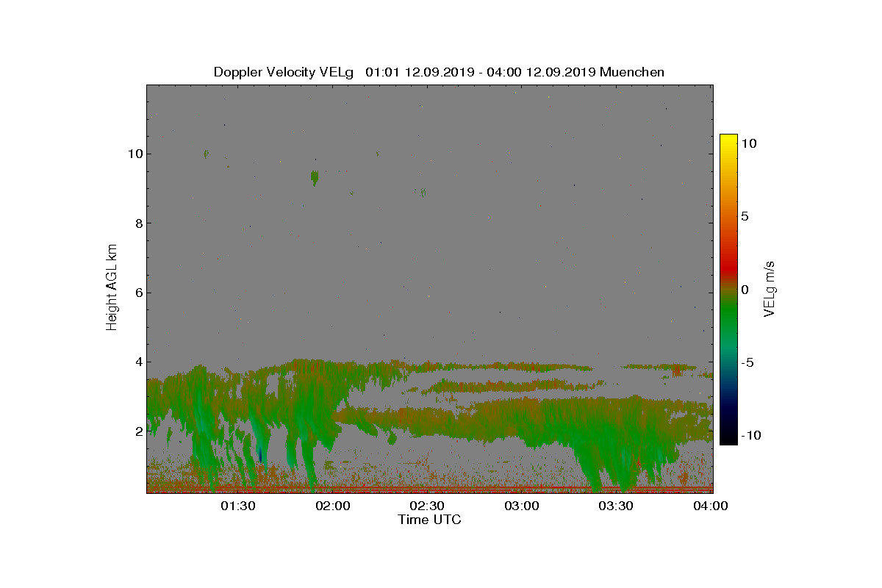Click the 04:00 time tick label
Screen dimensions: 882x588
coord(711,506)
